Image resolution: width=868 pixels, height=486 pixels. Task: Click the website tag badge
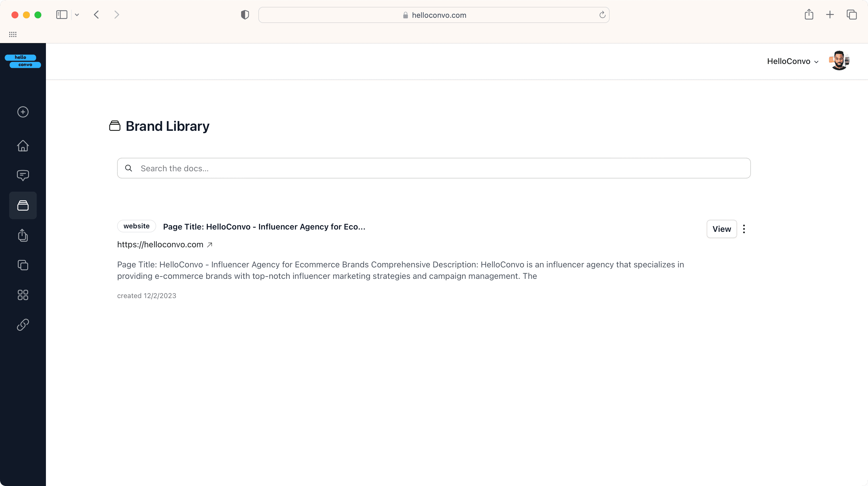[x=136, y=226]
